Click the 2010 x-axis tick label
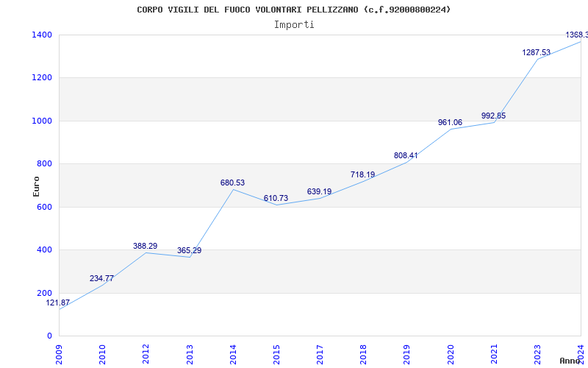The width and height of the screenshot is (588, 368). pyautogui.click(x=103, y=354)
